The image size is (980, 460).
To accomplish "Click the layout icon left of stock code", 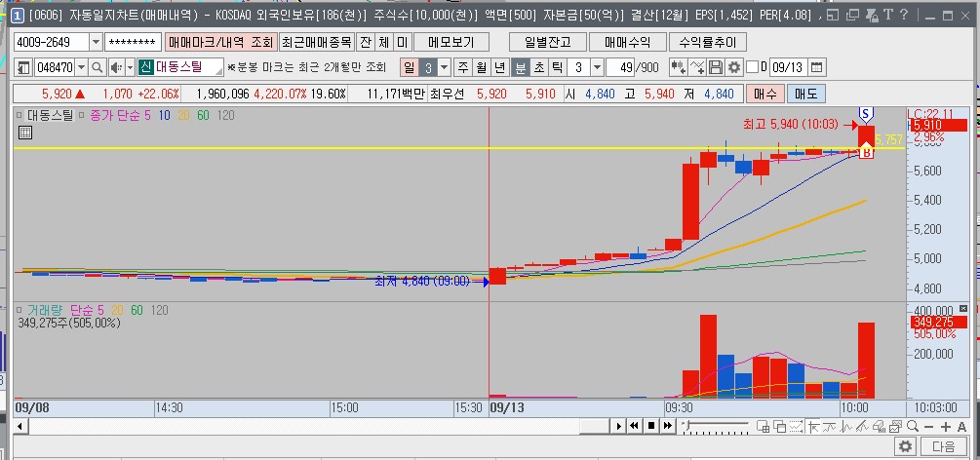I will click(23, 67).
